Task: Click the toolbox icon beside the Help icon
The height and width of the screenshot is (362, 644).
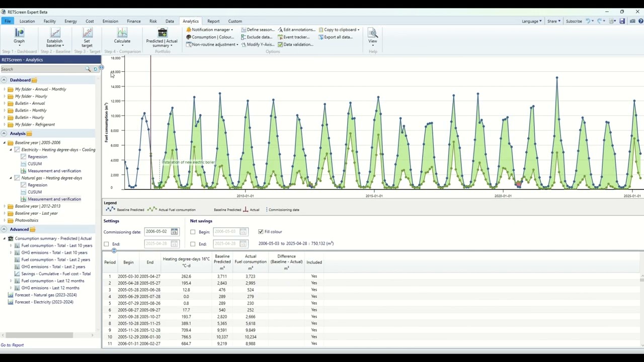Action: (x=632, y=21)
